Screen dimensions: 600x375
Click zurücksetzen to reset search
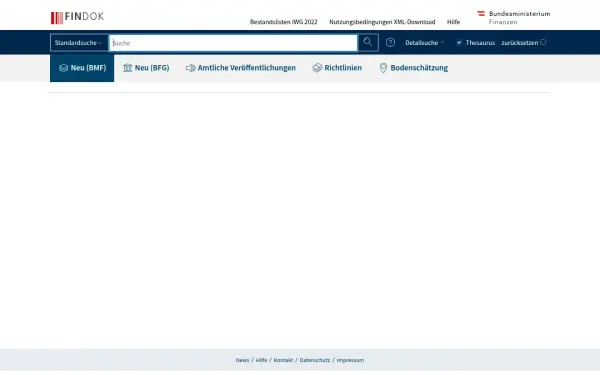(x=520, y=43)
